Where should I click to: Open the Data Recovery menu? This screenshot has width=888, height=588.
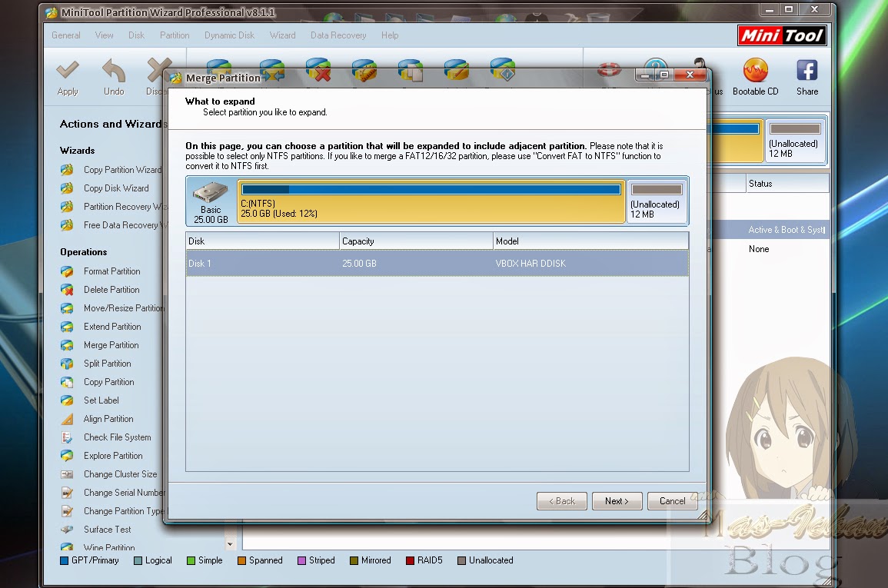tap(338, 35)
